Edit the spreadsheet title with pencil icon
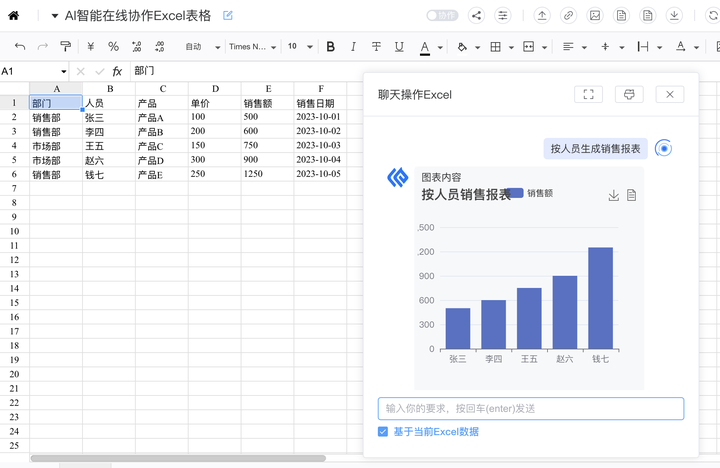Viewport: 720px width, 468px height. [228, 16]
